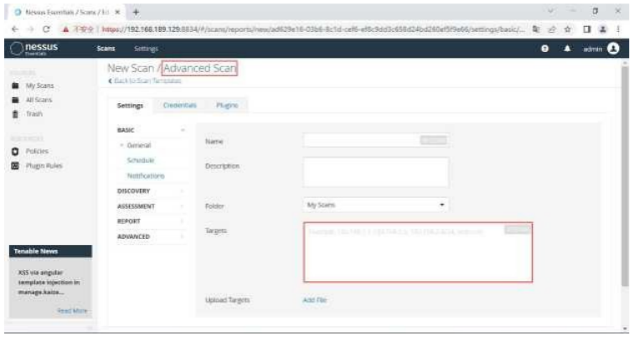Click the Plugin Rules icon
This screenshot has height=343, width=644.
pyautogui.click(x=15, y=166)
